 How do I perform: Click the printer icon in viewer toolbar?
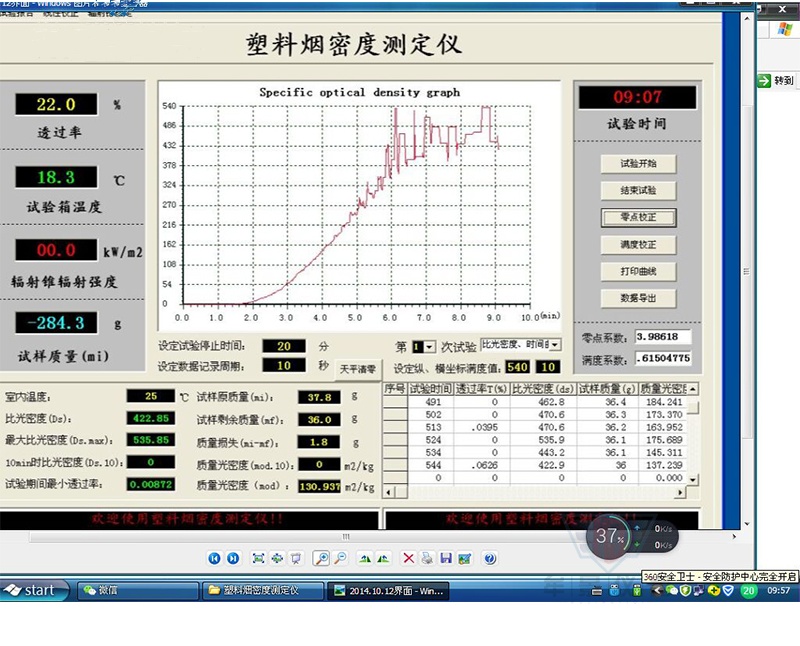[427, 558]
